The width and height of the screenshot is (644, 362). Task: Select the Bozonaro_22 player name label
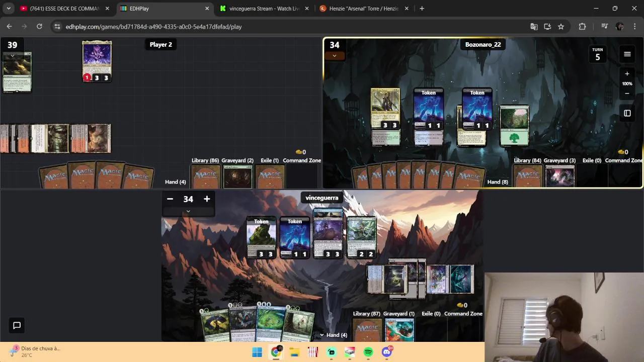[483, 44]
